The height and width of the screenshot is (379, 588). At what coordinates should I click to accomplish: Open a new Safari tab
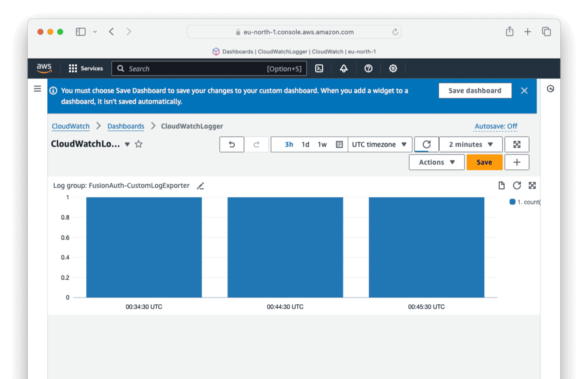click(527, 32)
